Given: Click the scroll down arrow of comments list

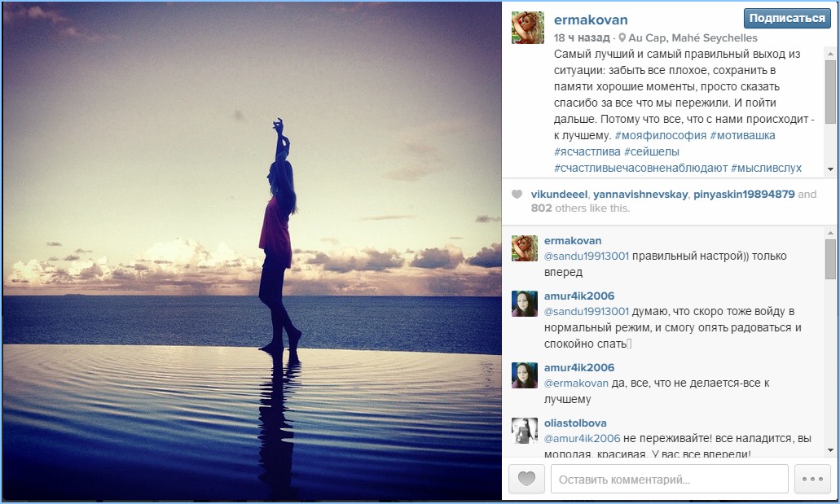Looking at the screenshot, I should point(830,450).
